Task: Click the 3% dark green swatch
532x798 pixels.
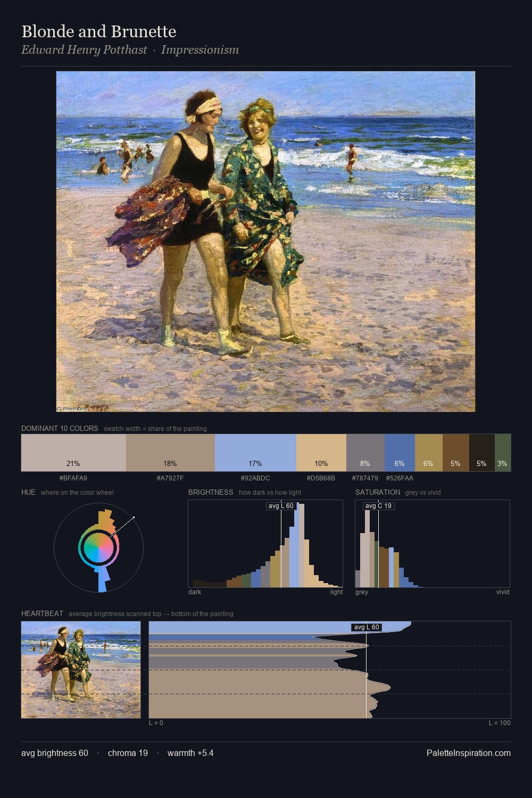Action: pos(503,453)
